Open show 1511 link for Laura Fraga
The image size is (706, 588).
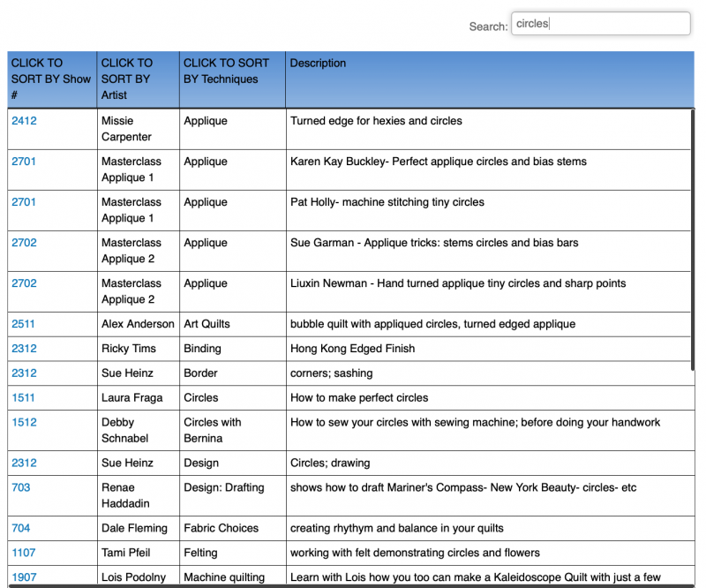pos(24,398)
